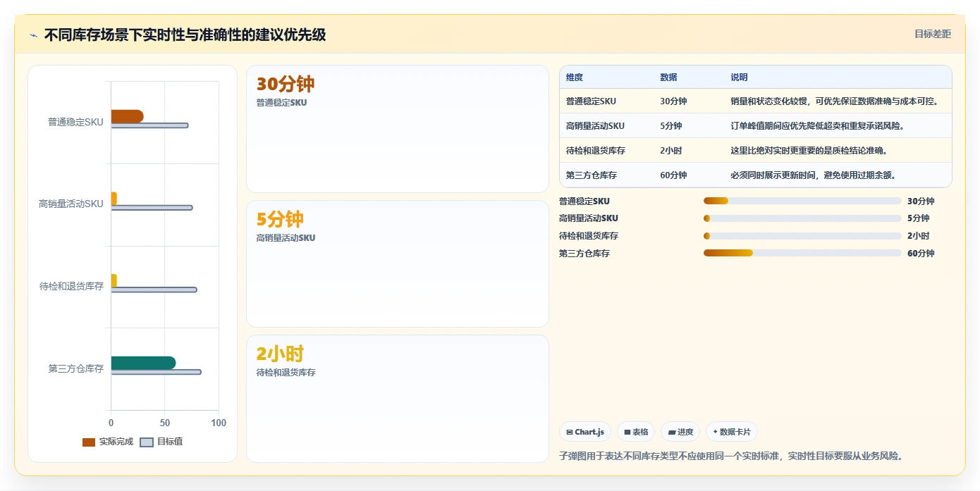Image resolution: width=980 pixels, height=491 pixels.
Task: Click the Chart.js tag chip
Action: click(x=585, y=432)
